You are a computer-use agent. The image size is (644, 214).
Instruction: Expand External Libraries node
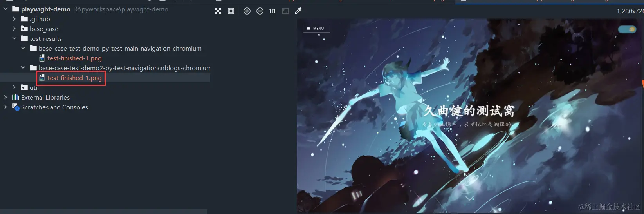[5, 97]
